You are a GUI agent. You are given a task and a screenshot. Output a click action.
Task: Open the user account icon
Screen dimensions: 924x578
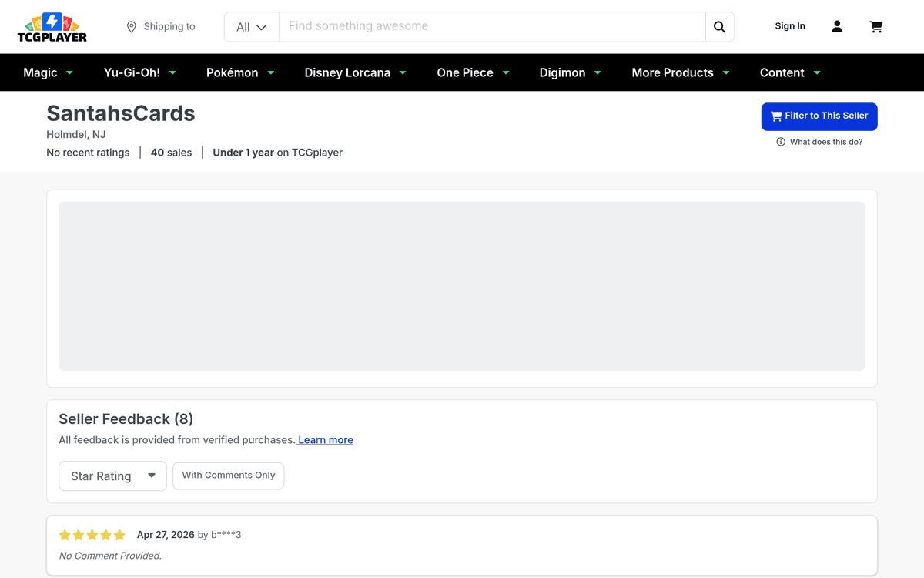[837, 26]
